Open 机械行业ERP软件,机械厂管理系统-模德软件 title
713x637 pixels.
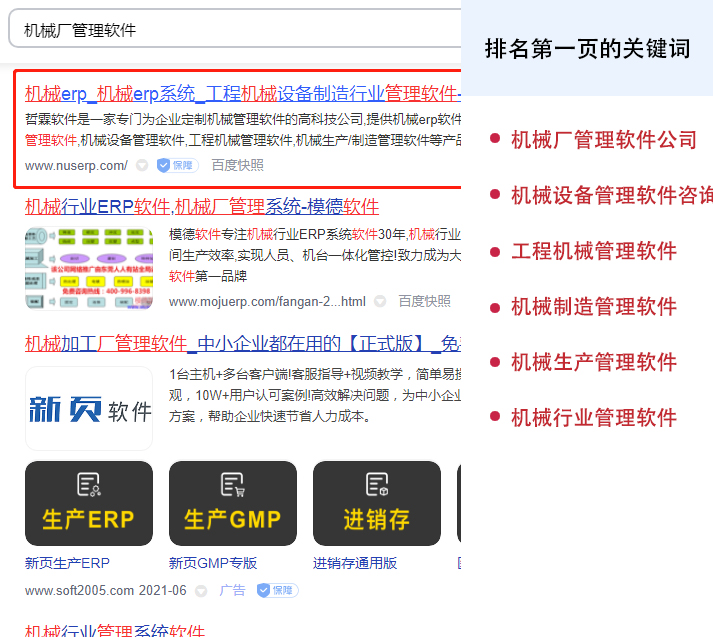click(x=202, y=206)
